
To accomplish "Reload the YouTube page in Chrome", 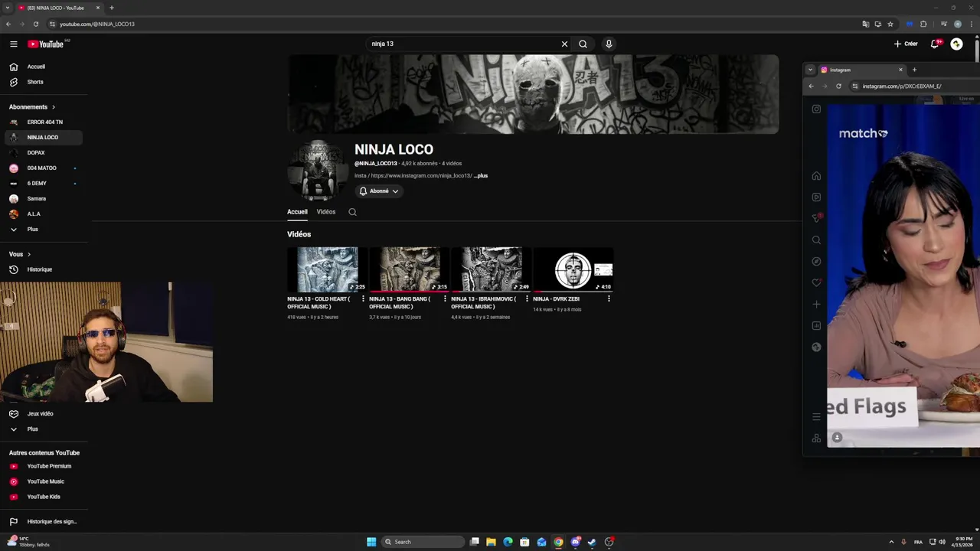I will click(x=35, y=24).
